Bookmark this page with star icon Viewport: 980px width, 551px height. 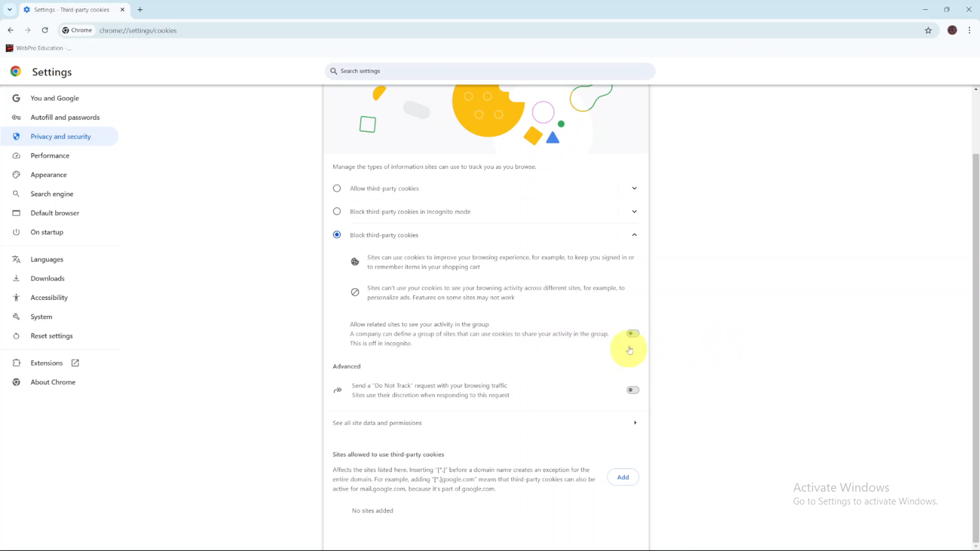point(928,30)
